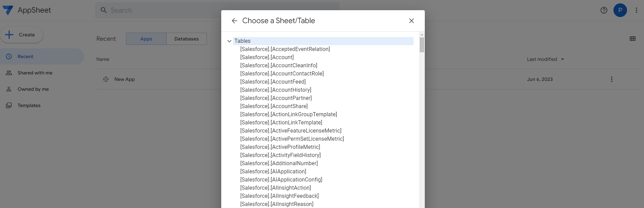Select [Salesforce].[AccountPartner] table

[276, 98]
